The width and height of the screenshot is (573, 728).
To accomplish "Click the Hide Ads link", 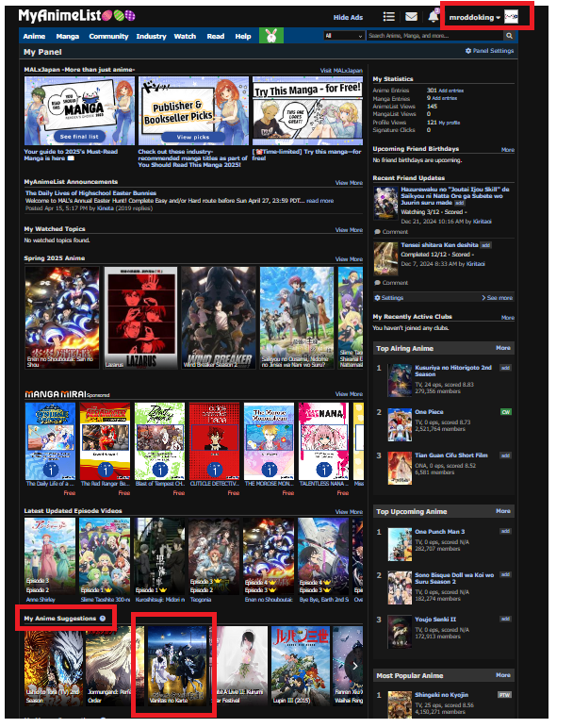I will click(x=348, y=18).
